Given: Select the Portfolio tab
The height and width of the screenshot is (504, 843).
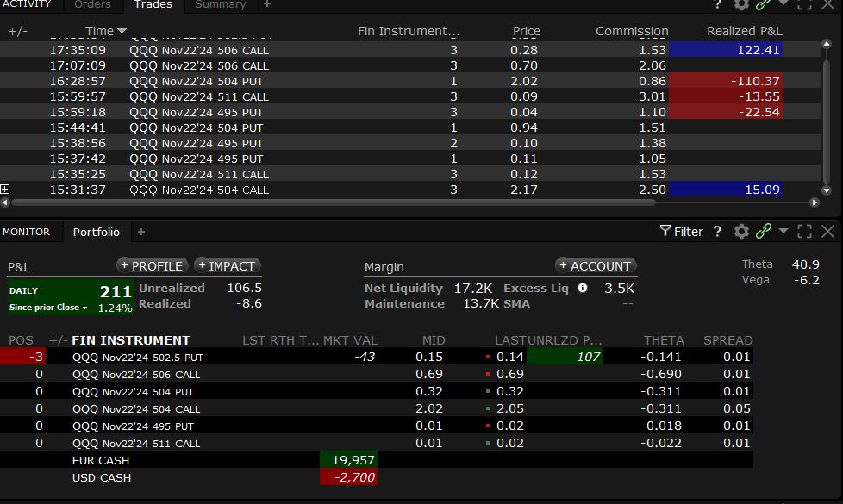Looking at the screenshot, I should (x=97, y=232).
